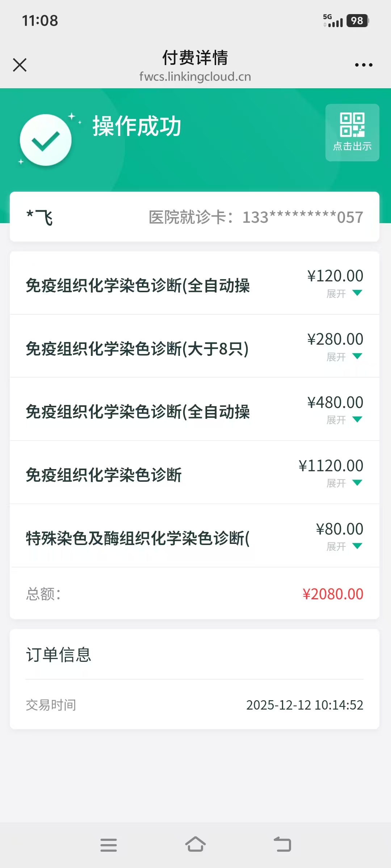Tap the hospital card number row

coord(256,217)
